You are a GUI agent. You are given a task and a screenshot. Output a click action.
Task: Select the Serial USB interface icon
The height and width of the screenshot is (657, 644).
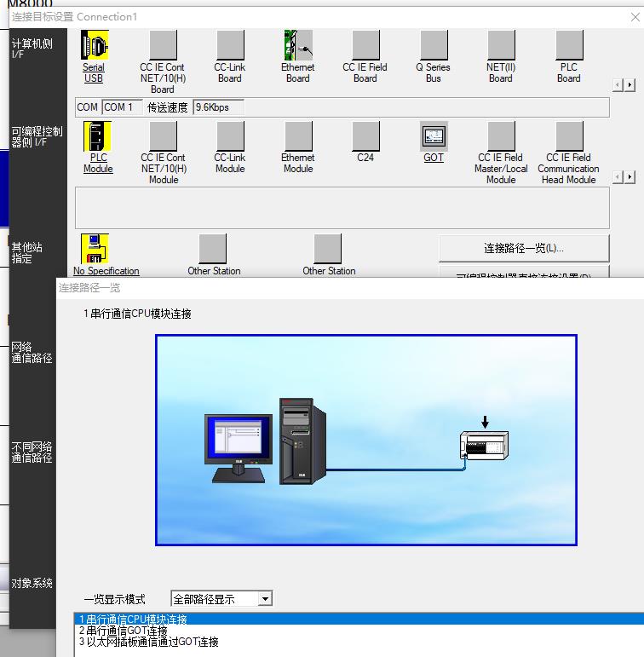pos(94,45)
